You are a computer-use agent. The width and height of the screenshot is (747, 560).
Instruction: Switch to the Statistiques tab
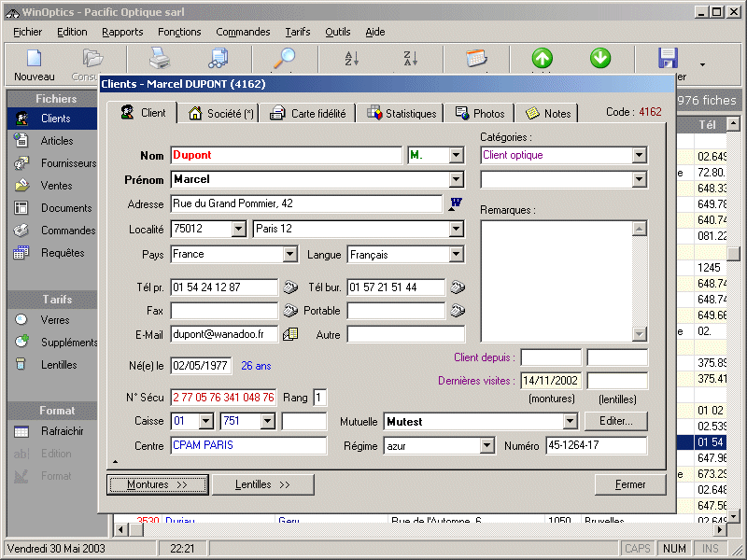click(x=402, y=114)
